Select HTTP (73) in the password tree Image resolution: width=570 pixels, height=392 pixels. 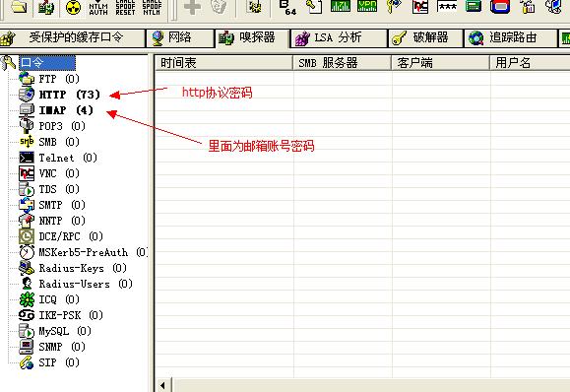point(69,95)
